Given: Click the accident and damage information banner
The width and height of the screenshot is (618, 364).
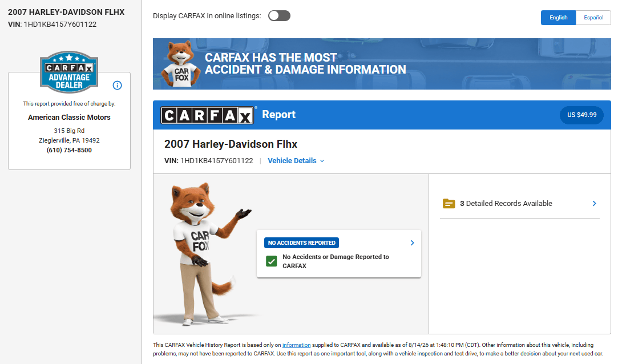Looking at the screenshot, I should 382,64.
